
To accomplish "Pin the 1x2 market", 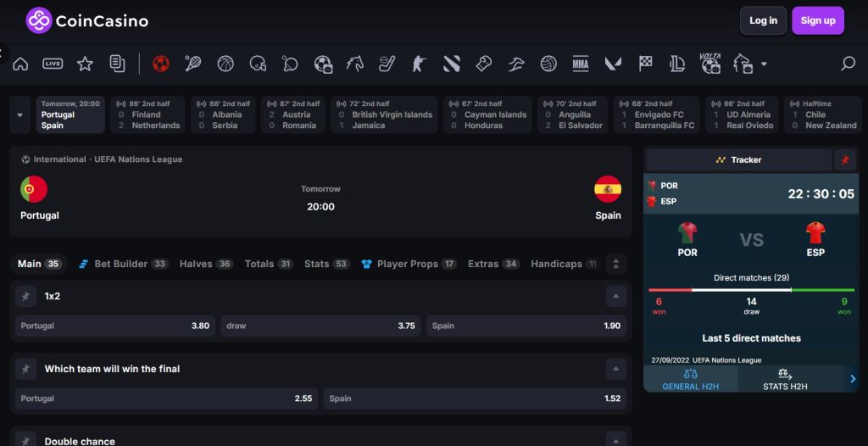I will tap(25, 297).
